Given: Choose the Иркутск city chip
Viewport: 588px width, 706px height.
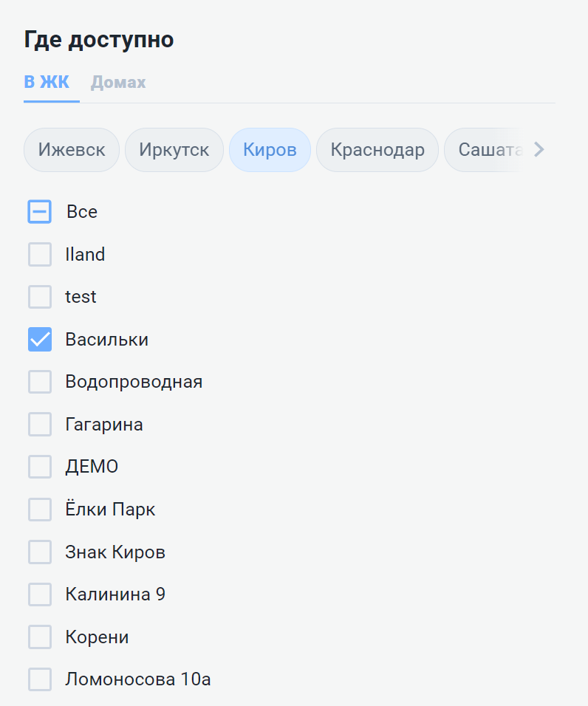Looking at the screenshot, I should (174, 150).
